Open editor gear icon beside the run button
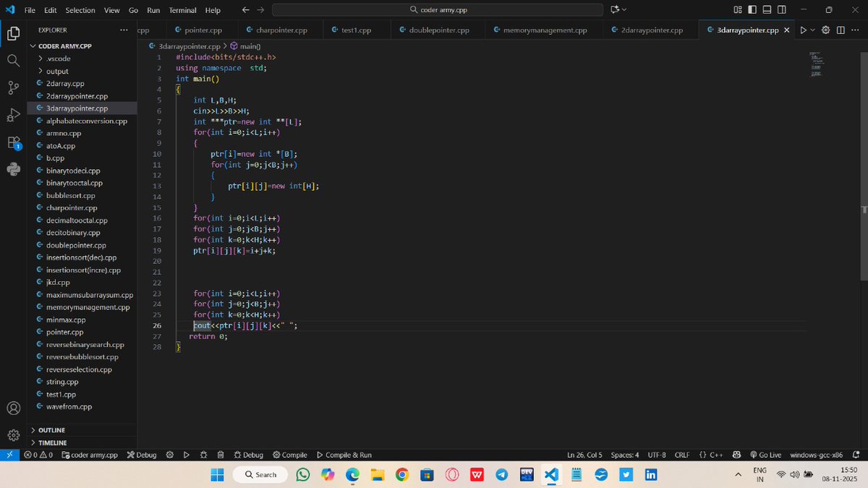 coord(827,30)
